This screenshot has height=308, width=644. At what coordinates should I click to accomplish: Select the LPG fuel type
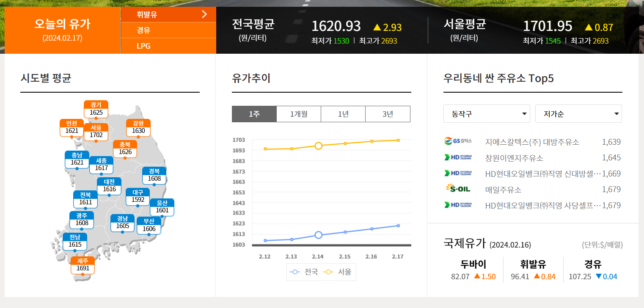coord(168,46)
